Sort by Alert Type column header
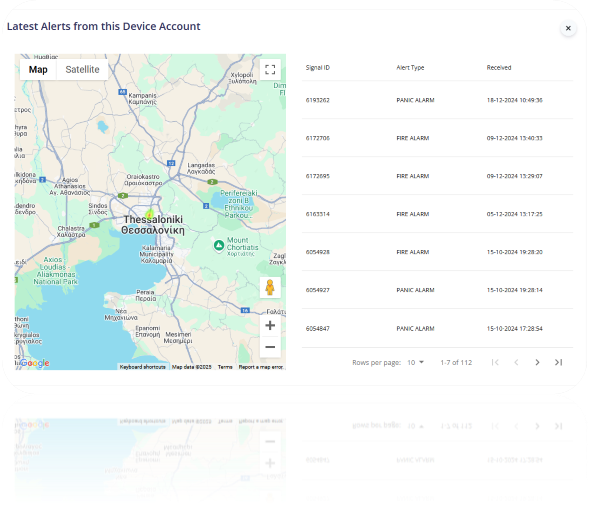The image size is (589, 525). tap(410, 68)
